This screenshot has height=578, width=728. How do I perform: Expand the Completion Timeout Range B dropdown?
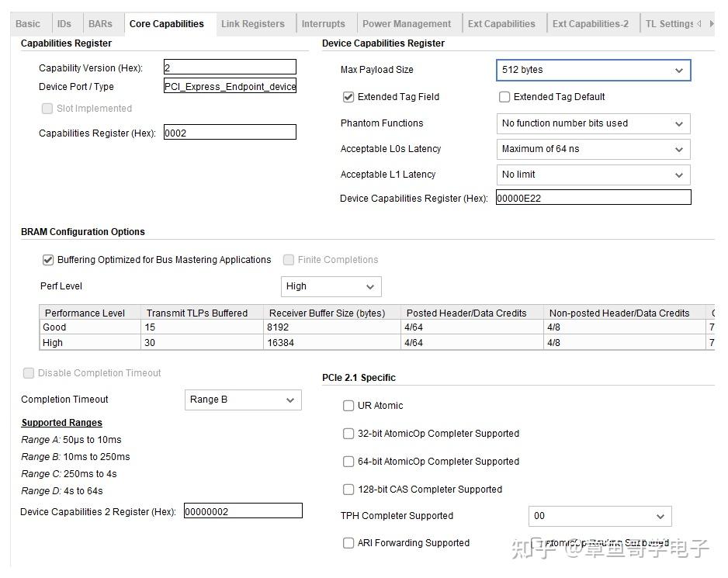point(243,400)
